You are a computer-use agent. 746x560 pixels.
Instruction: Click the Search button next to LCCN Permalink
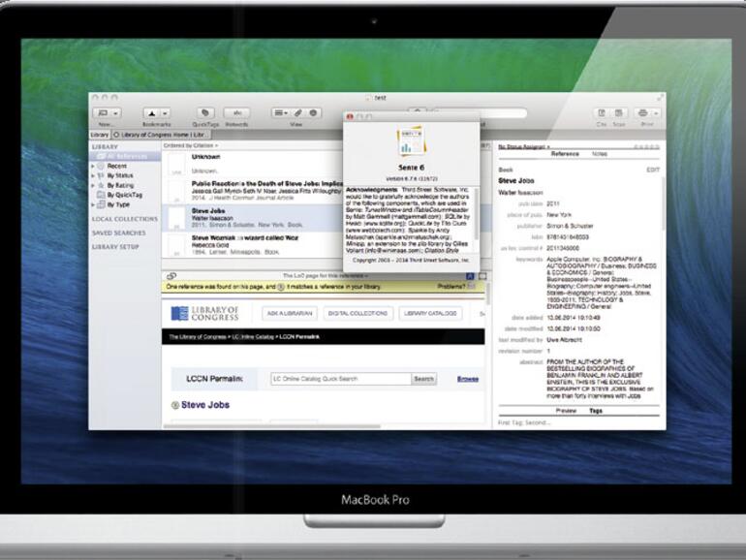pos(423,379)
